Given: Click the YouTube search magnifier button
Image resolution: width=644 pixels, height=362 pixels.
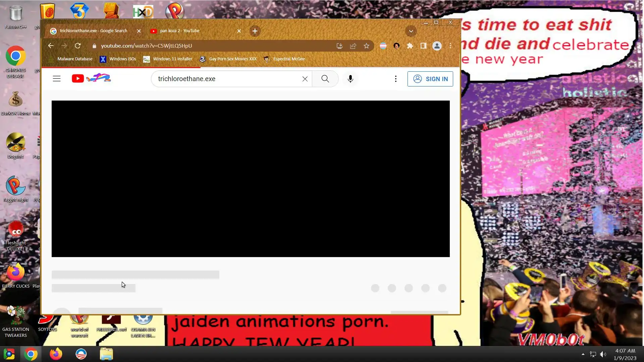Looking at the screenshot, I should (325, 79).
